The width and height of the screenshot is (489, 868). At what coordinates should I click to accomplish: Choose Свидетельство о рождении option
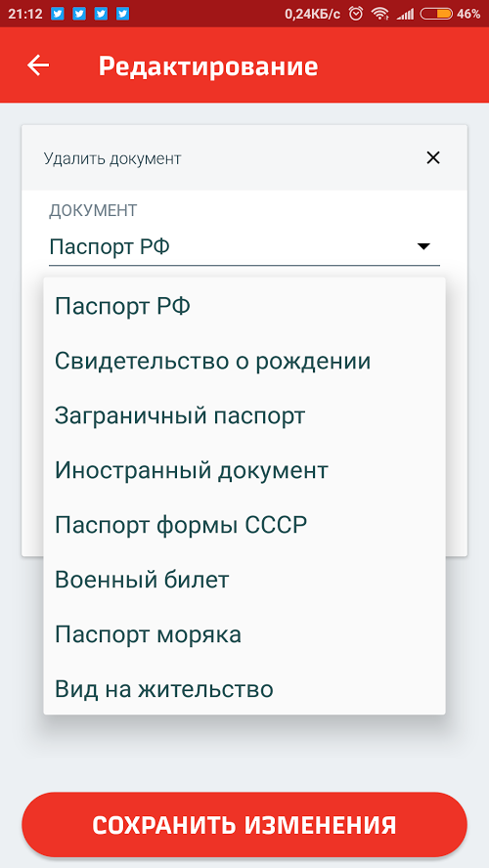coord(244,361)
